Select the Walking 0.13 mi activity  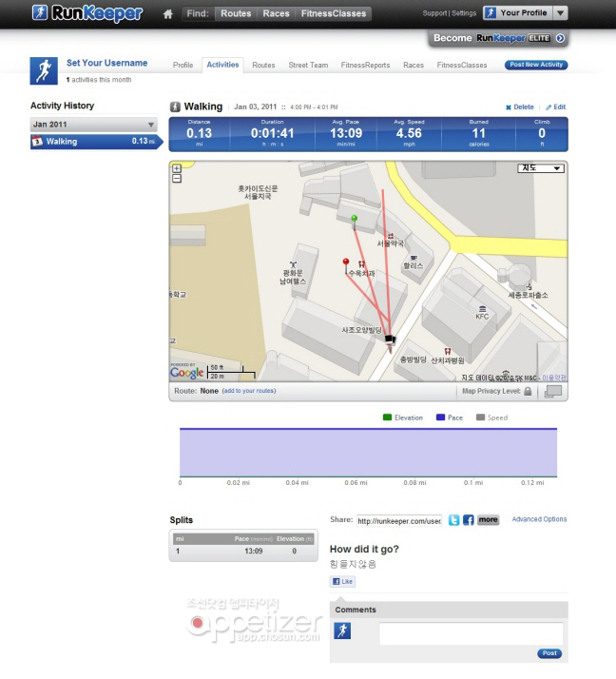[x=96, y=142]
